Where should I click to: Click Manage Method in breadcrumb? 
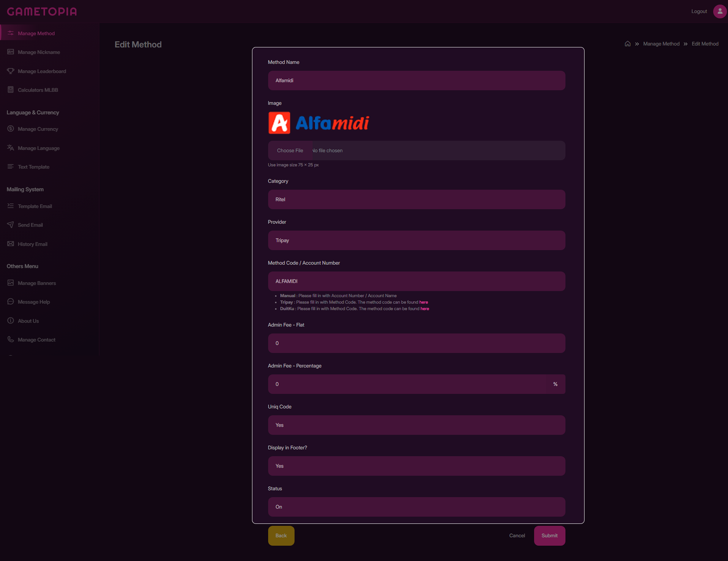coord(661,44)
